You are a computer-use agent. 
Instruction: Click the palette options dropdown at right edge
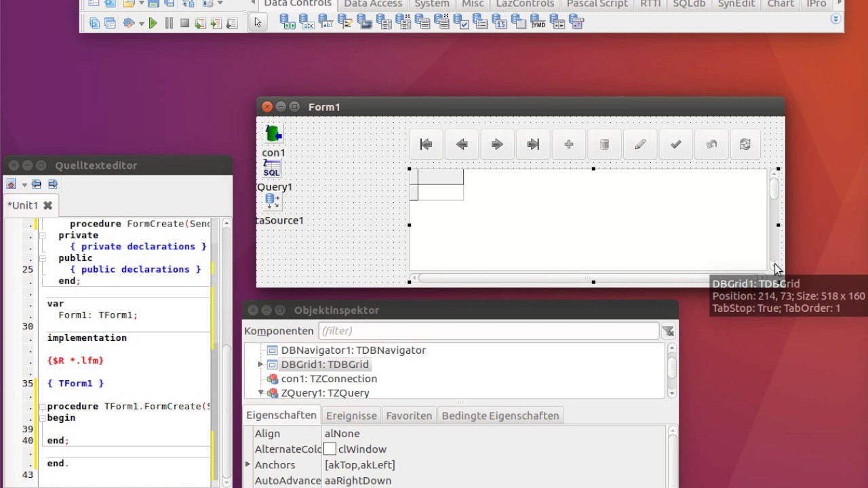[x=835, y=20]
